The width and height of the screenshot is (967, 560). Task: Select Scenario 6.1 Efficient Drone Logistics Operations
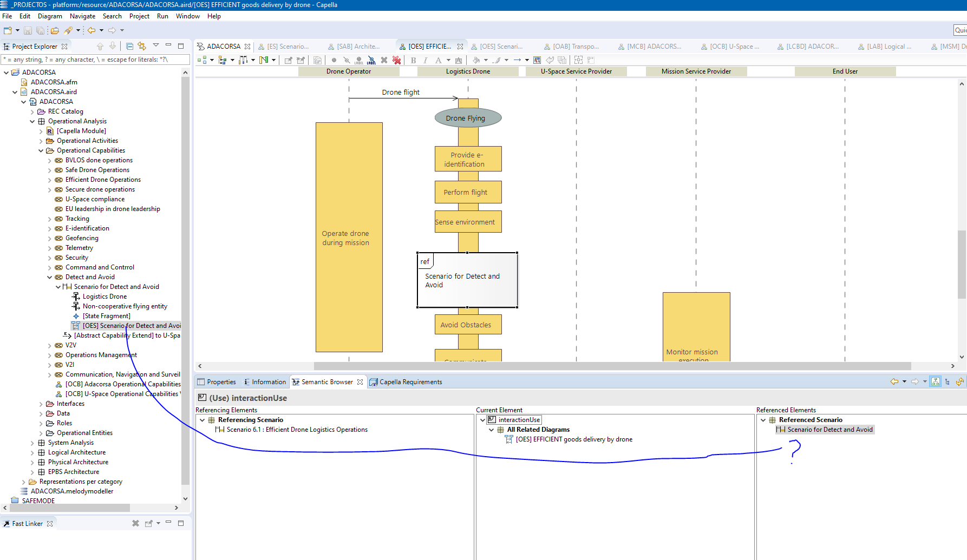297,430
